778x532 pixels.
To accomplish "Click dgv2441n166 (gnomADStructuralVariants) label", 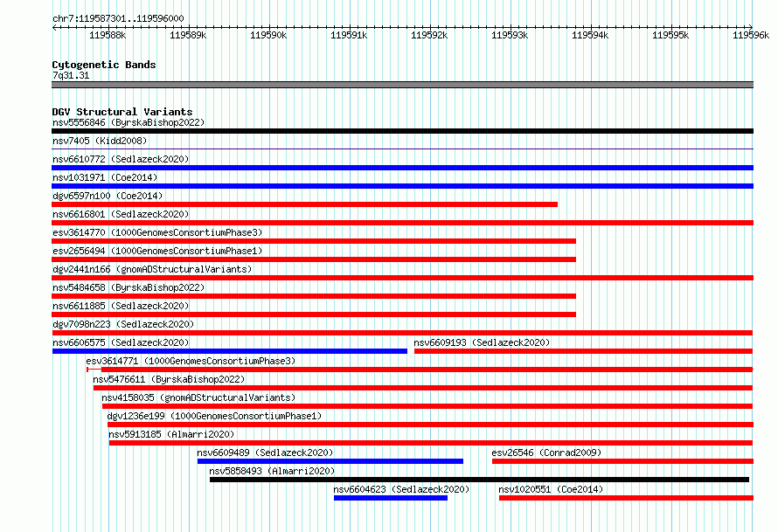I will [152, 269].
